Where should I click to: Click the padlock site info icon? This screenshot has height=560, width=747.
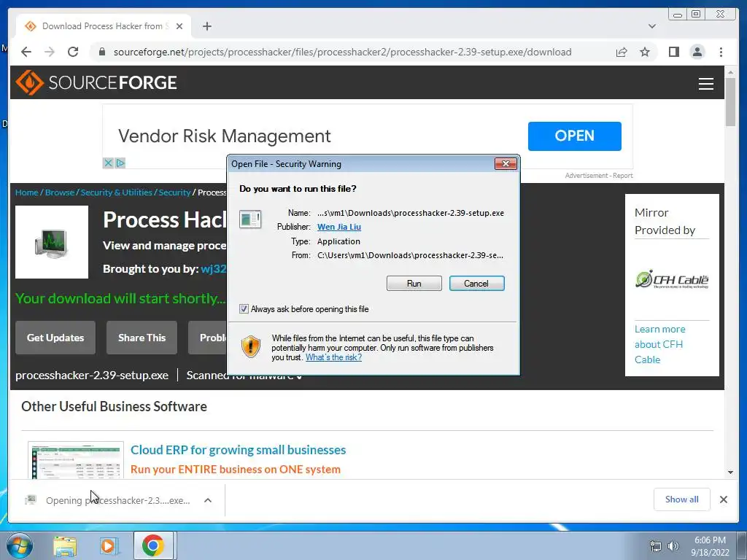tap(101, 52)
